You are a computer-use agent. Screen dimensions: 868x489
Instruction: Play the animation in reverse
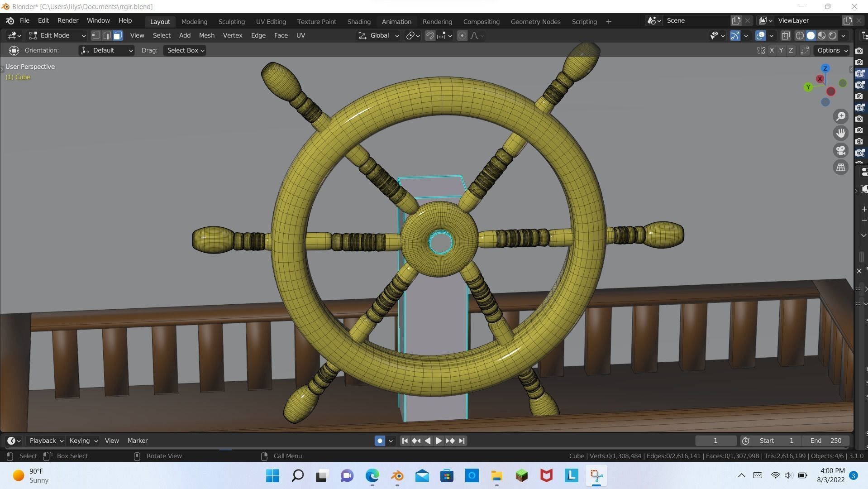tap(428, 441)
